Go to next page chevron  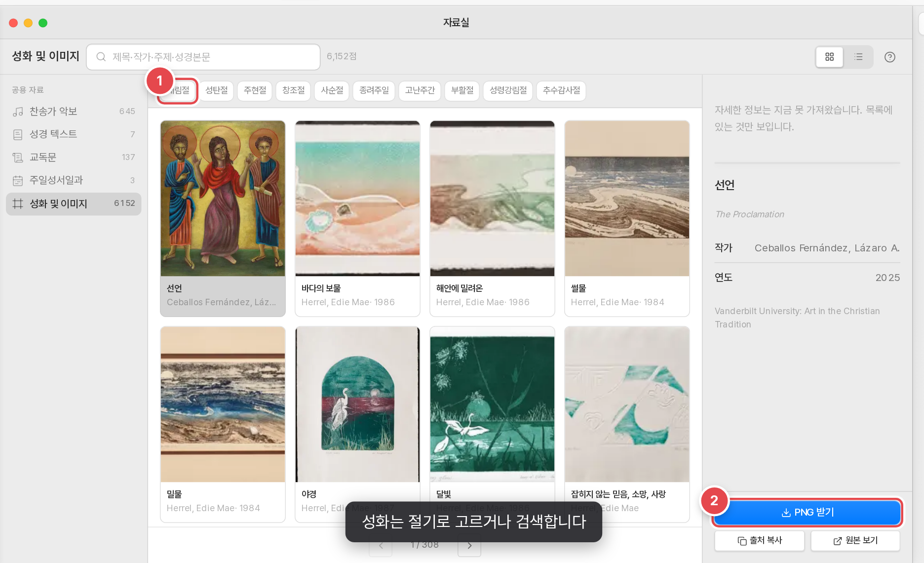coord(469,545)
